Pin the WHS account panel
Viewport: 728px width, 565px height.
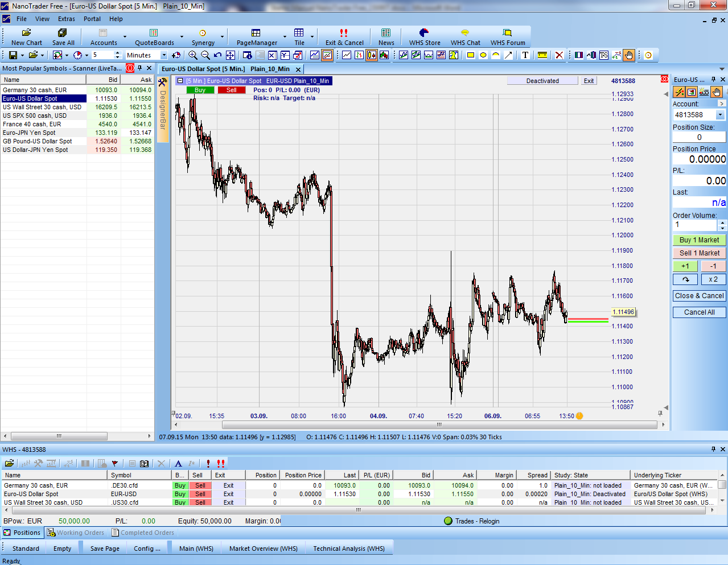(713, 449)
